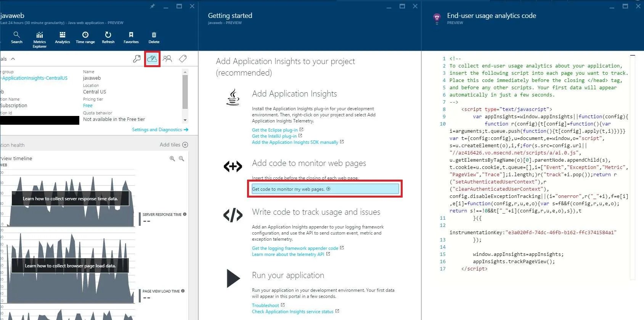Click the 'Not available in the Free tier' text
The width and height of the screenshot is (644, 320).
point(114,119)
